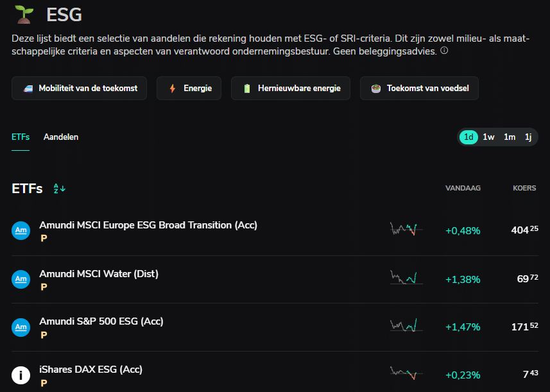Click Amundi logo of MSCI Water (Dist)
The image size is (550, 392).
21,279
